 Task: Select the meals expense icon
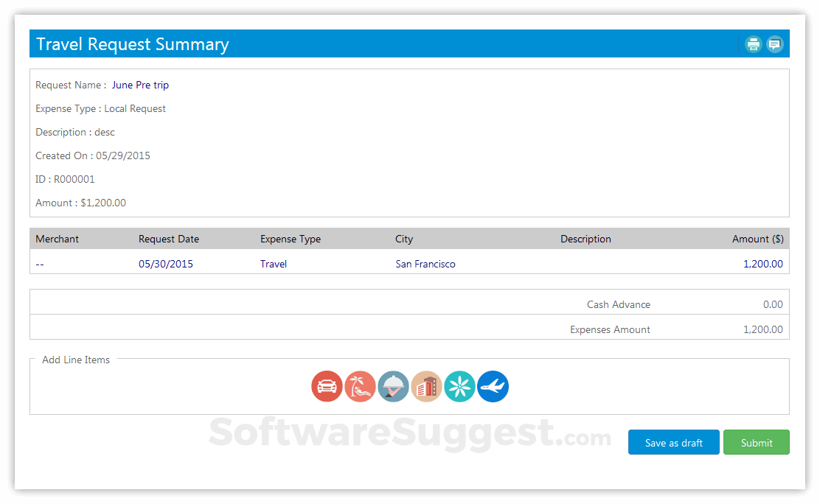(393, 386)
